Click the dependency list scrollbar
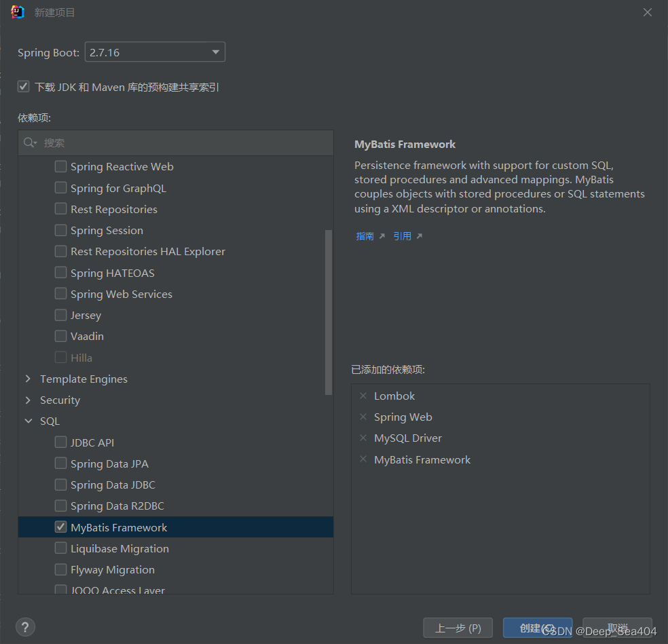668x644 pixels. (x=328, y=312)
